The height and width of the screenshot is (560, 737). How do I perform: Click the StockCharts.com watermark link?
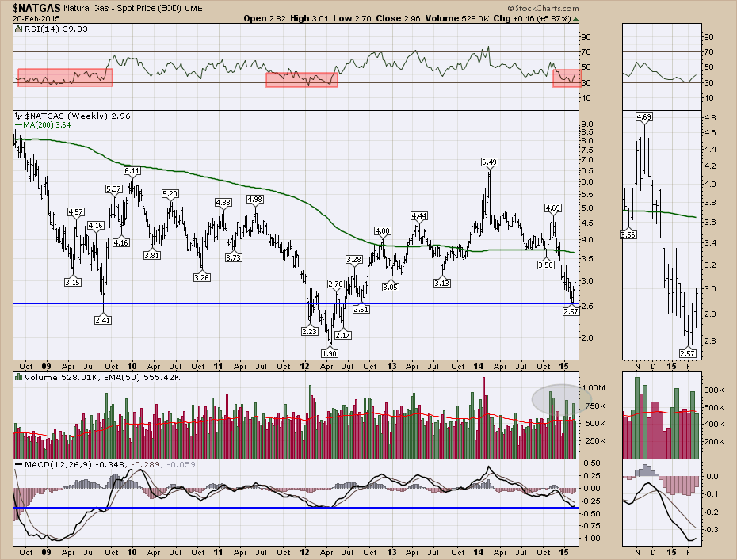pos(544,9)
